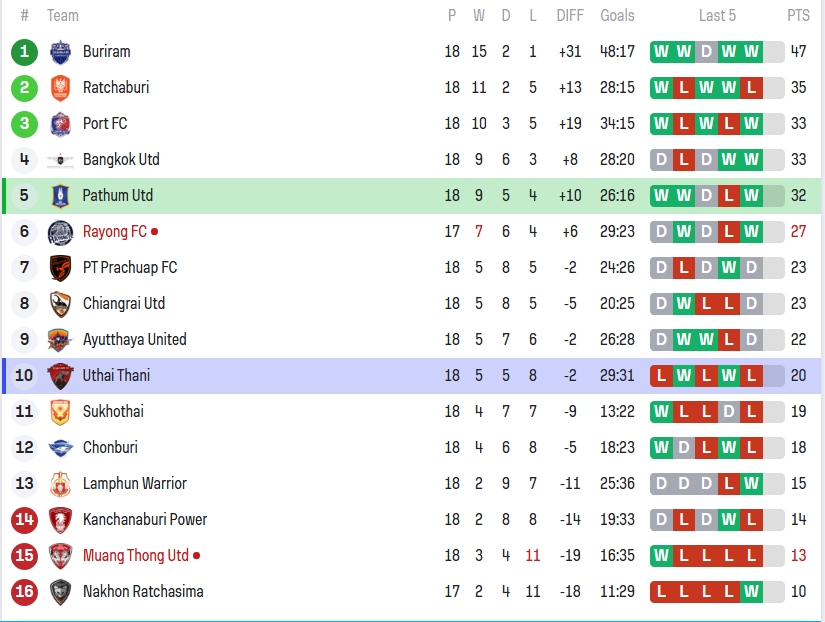Click the Ratchaburi club crest

pos(60,88)
